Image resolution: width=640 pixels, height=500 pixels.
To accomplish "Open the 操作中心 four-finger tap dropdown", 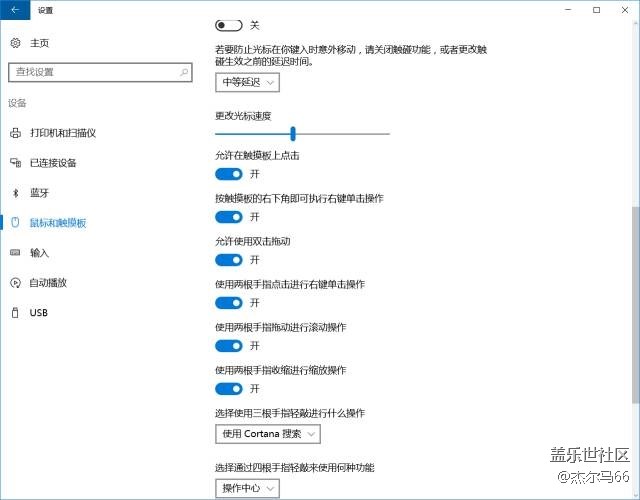I will (x=247, y=488).
